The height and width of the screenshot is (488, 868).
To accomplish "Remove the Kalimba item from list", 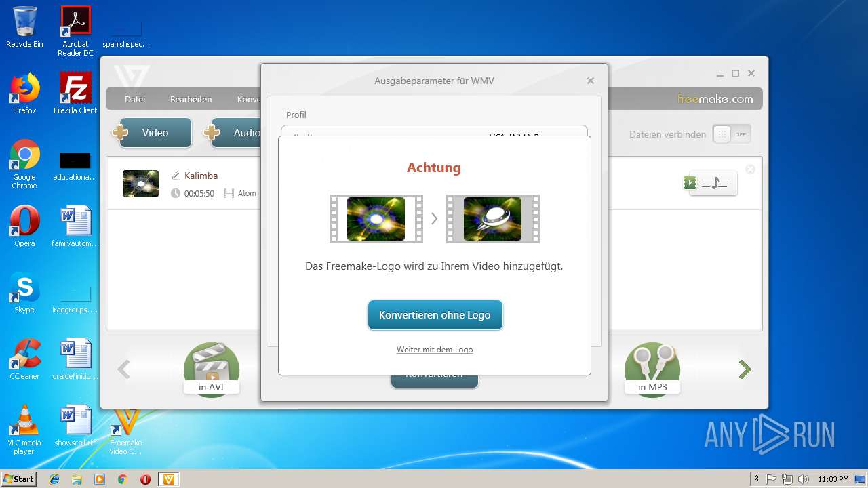I will (750, 169).
